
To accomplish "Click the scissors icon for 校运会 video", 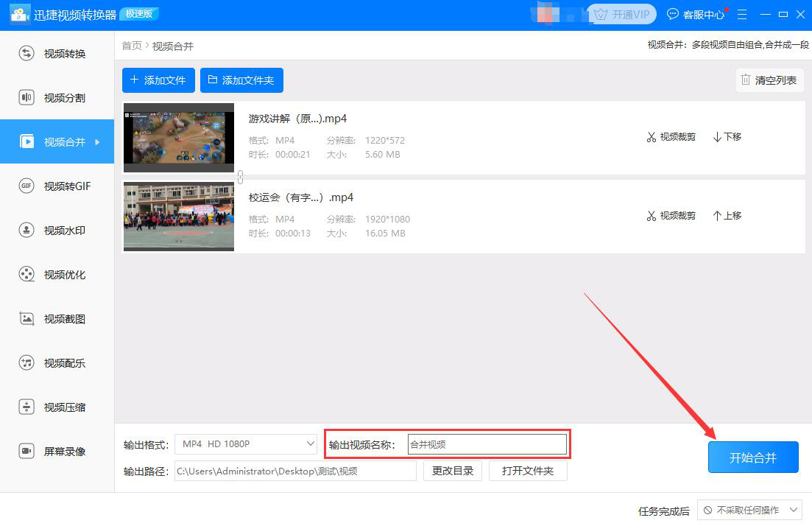I will coord(652,216).
